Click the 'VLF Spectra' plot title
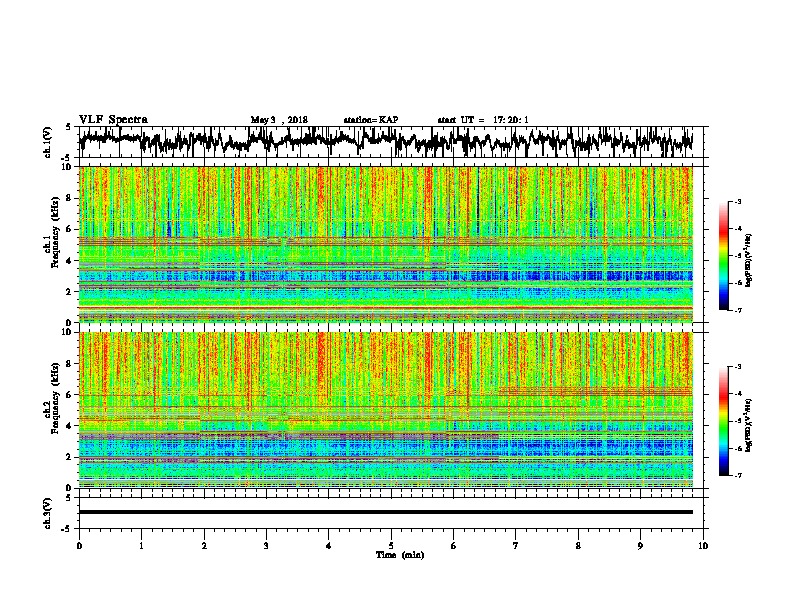The height and width of the screenshot is (612, 792). (113, 120)
